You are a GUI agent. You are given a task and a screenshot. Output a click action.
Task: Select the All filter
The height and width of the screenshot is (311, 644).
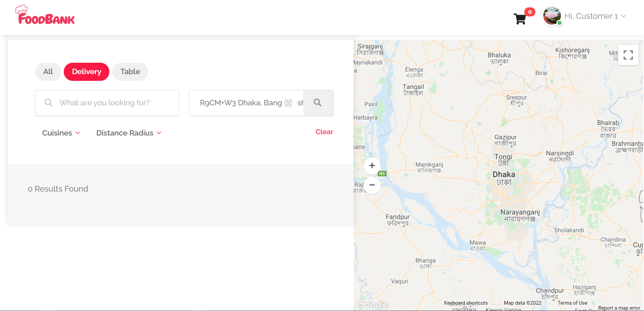coord(48,71)
